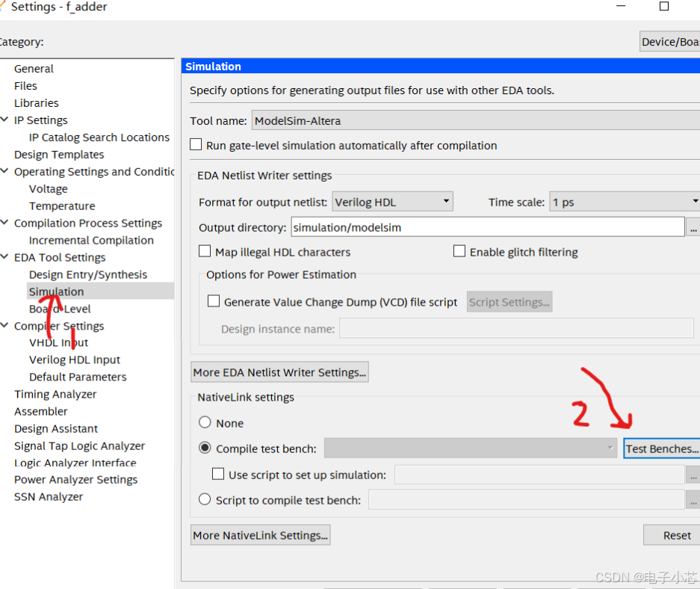Collapse the EDA Tool Settings category
700x589 pixels.
pos(5,257)
